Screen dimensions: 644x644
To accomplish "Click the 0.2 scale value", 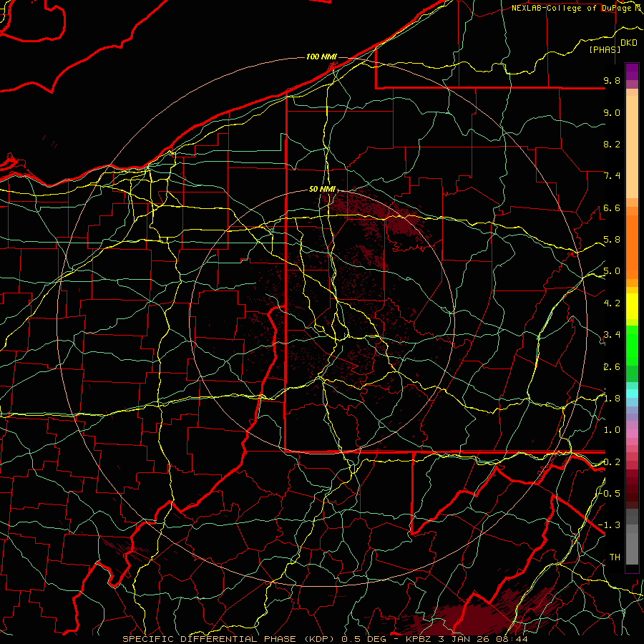I will (x=612, y=462).
